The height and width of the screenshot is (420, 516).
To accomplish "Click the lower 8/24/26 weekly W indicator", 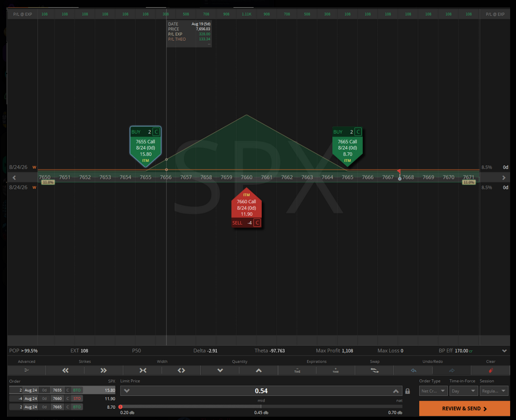I will 34,187.
